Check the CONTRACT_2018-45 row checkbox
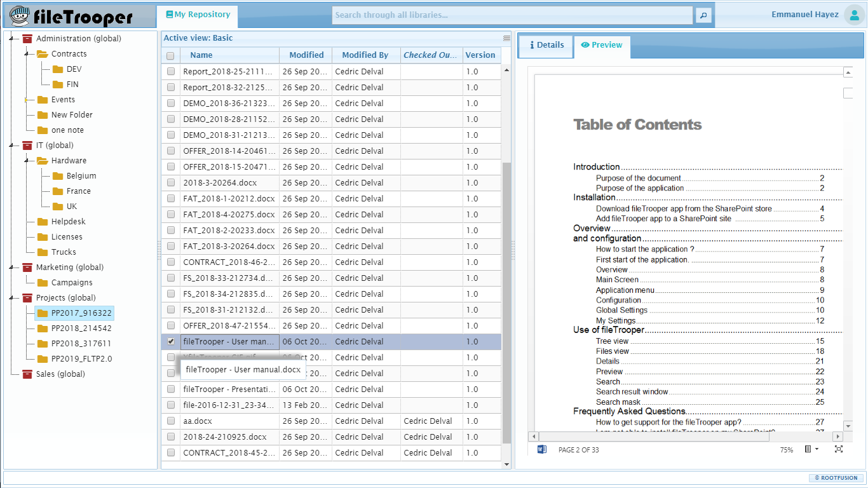 coord(170,453)
